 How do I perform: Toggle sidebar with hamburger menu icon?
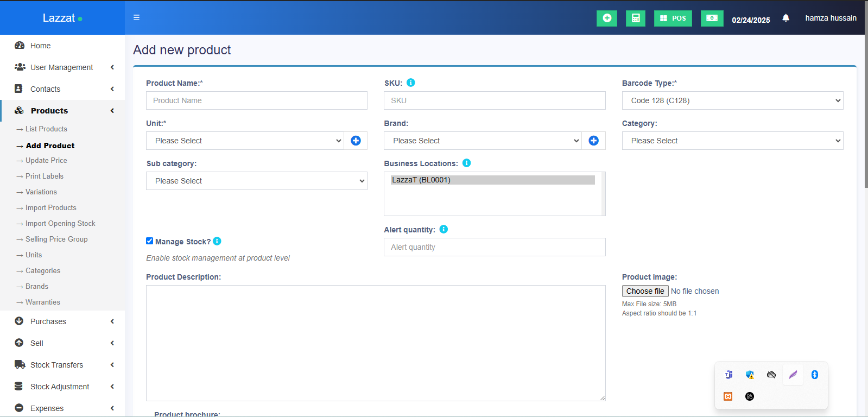(136, 18)
